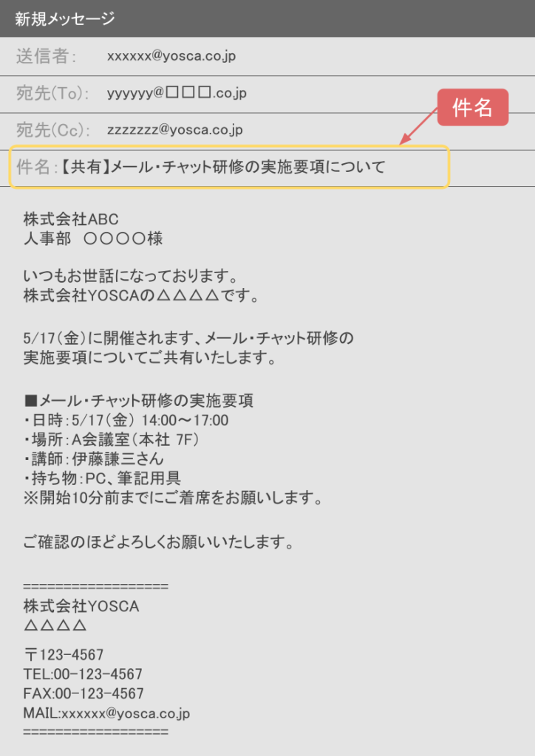Viewport: 535px width, 756px height.
Task: Click the addressee line 株式会社ABC
Action: 71,219
